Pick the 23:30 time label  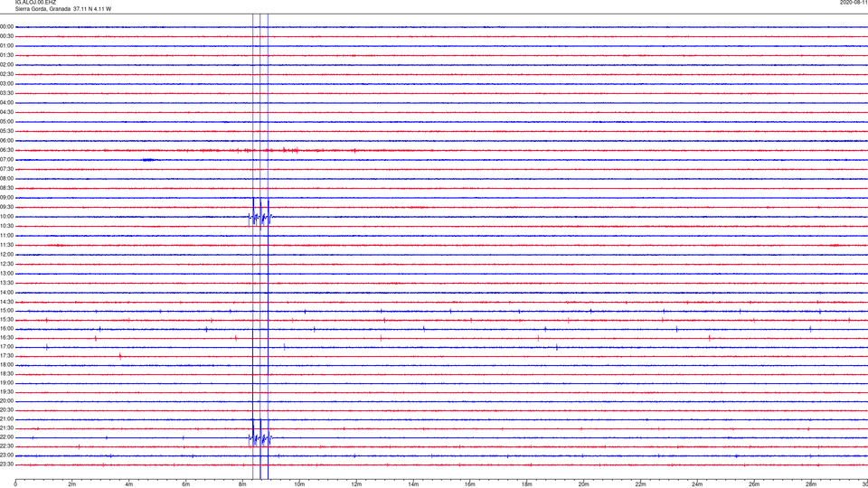click(6, 465)
